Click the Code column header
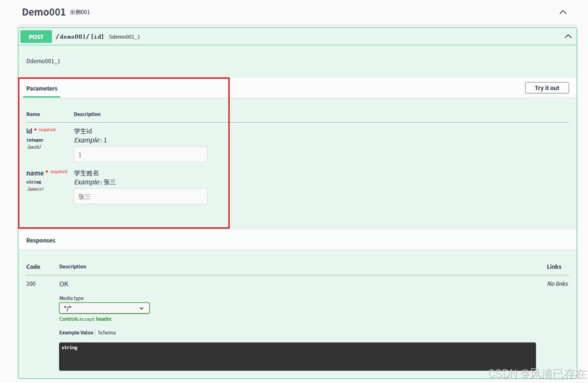Viewport: 588px width, 383px height. tap(33, 267)
